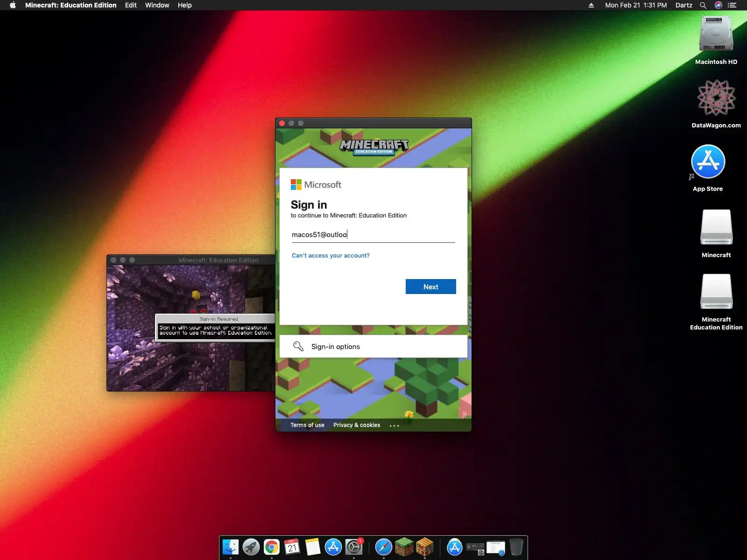Open the Trash in the dock

[516, 547]
